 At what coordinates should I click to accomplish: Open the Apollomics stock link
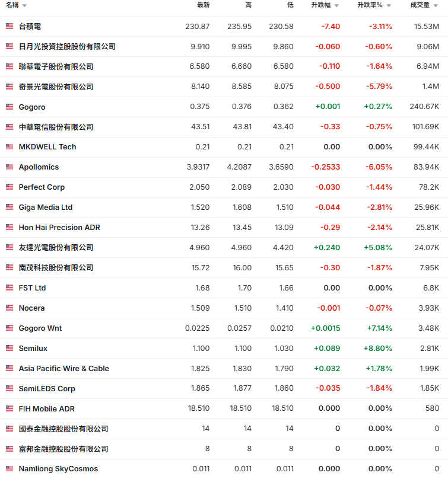(x=39, y=167)
